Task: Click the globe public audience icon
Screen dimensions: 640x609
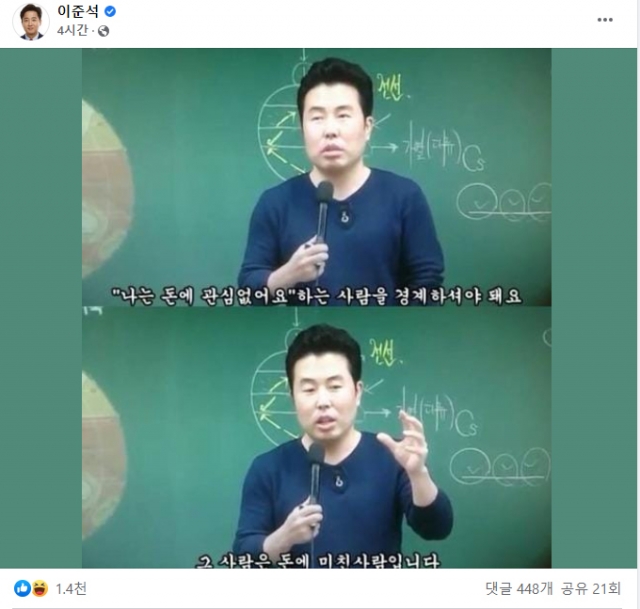Action: 104,31
